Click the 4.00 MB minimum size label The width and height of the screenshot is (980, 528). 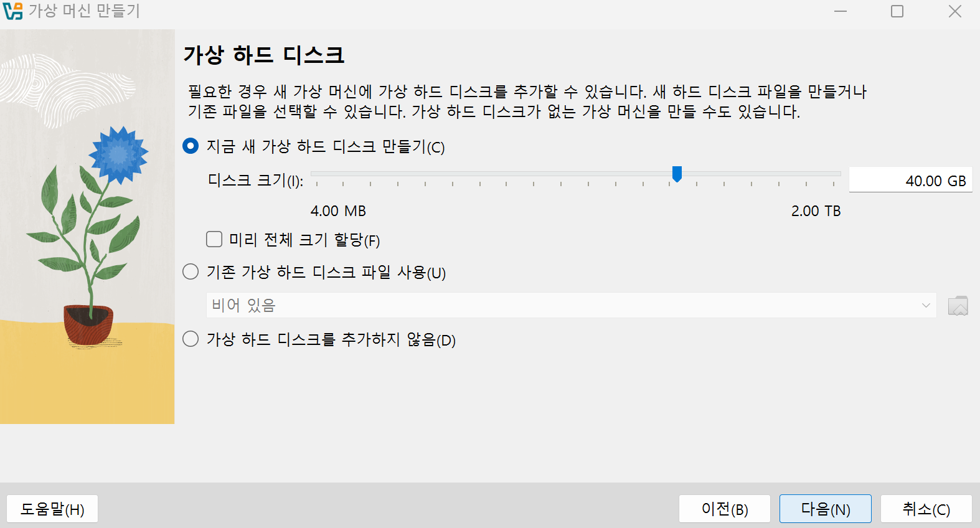pyautogui.click(x=338, y=211)
